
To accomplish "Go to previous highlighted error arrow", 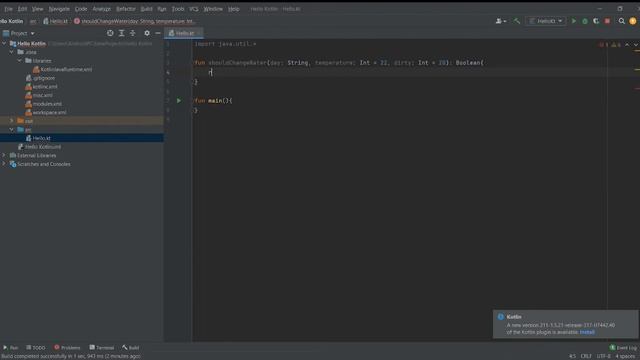I will [x=627, y=44].
